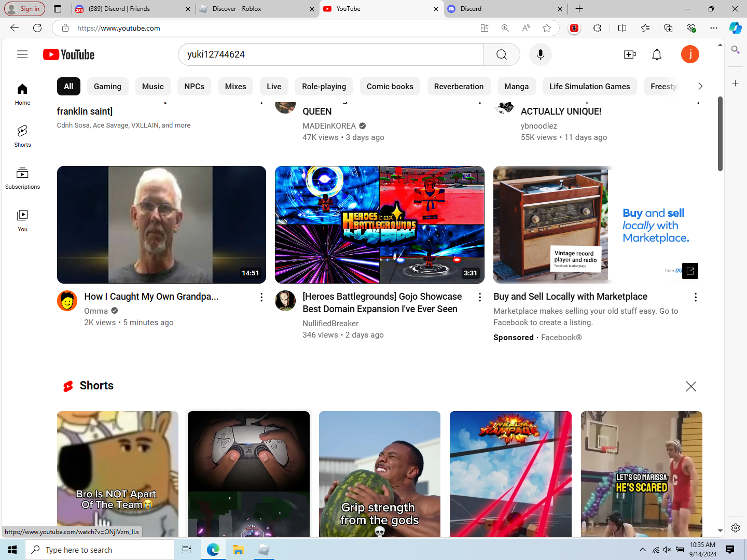This screenshot has width=747, height=560.
Task: Open the YouTube notifications bell
Action: click(x=657, y=54)
